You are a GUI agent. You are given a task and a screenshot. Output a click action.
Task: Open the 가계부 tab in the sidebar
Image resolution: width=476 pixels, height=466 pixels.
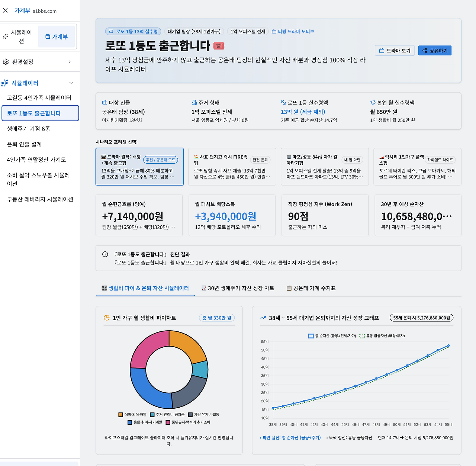point(57,37)
